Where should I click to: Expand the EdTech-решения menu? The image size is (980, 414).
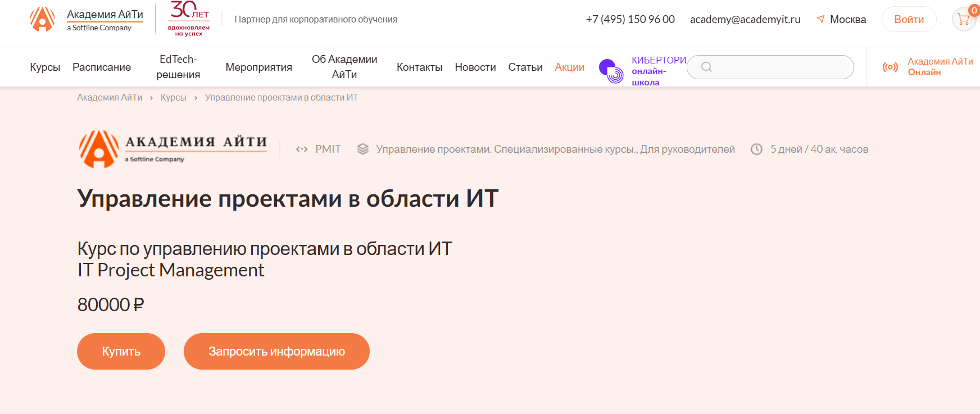[178, 67]
